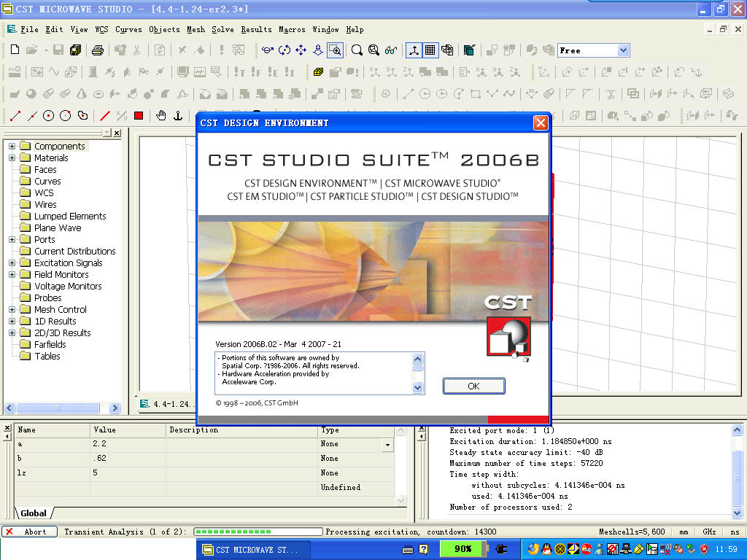The height and width of the screenshot is (560, 747).
Task: Click the taskbar clock showing 11:59
Action: [x=727, y=550]
